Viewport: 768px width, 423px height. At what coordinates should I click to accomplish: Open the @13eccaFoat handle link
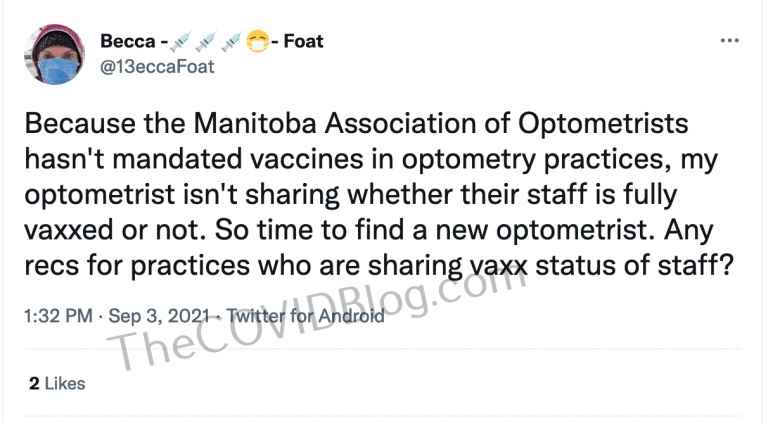[157, 67]
